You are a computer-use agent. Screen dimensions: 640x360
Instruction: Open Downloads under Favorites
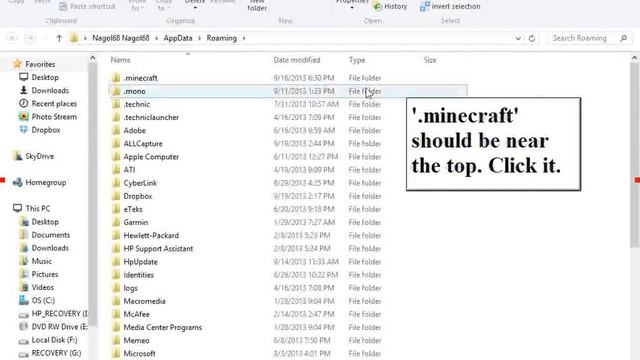[x=50, y=90]
